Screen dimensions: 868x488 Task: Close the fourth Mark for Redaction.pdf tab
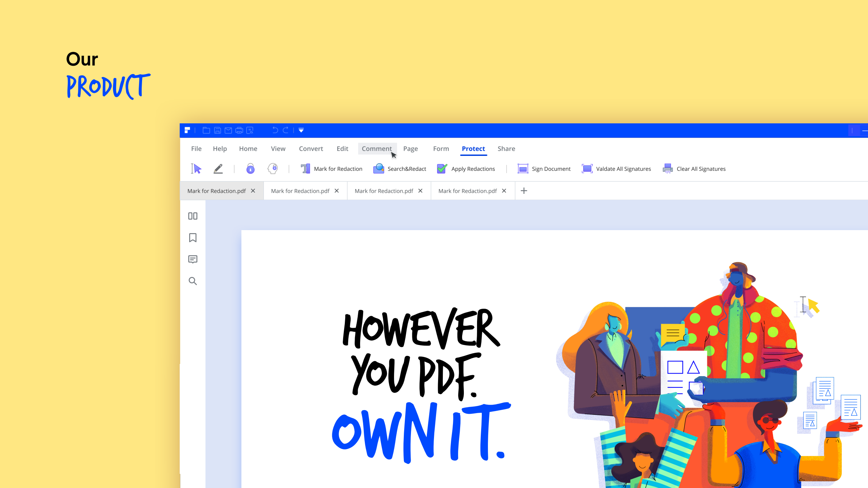(504, 191)
